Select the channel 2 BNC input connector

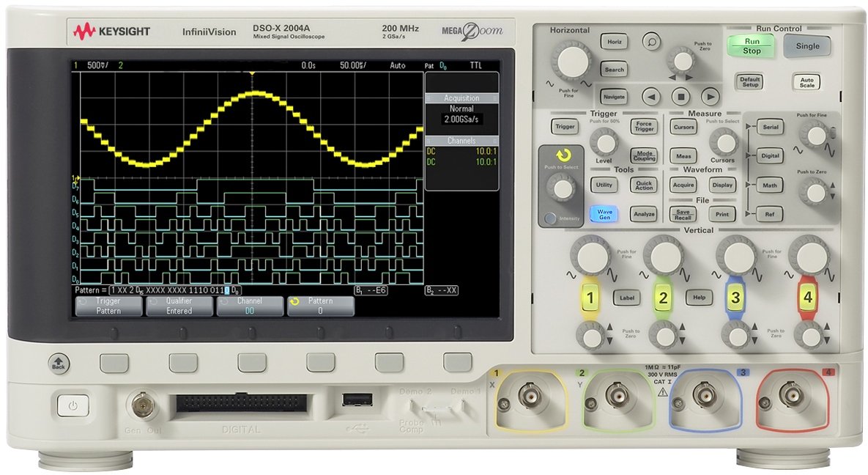click(x=617, y=397)
